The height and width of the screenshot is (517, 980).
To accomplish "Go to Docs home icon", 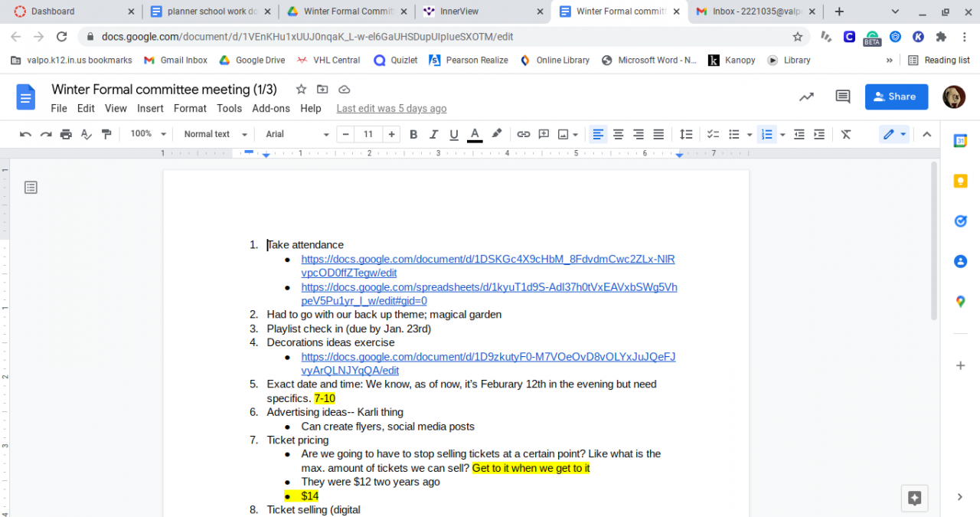I will [x=26, y=97].
